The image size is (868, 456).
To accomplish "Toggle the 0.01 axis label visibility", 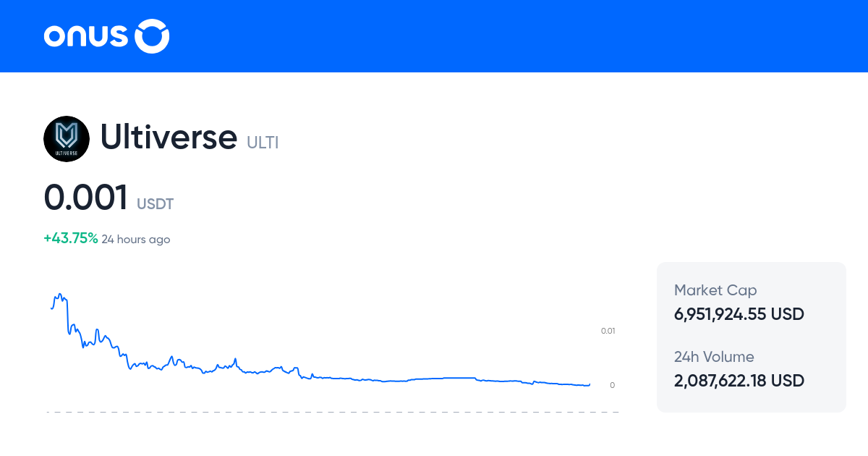I will coord(608,330).
